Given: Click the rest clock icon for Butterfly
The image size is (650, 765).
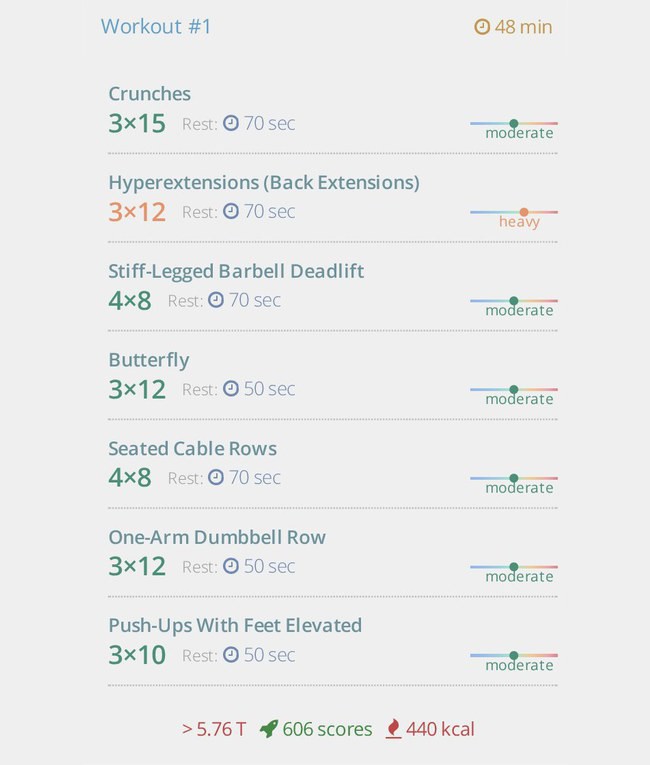Looking at the screenshot, I should [x=231, y=389].
